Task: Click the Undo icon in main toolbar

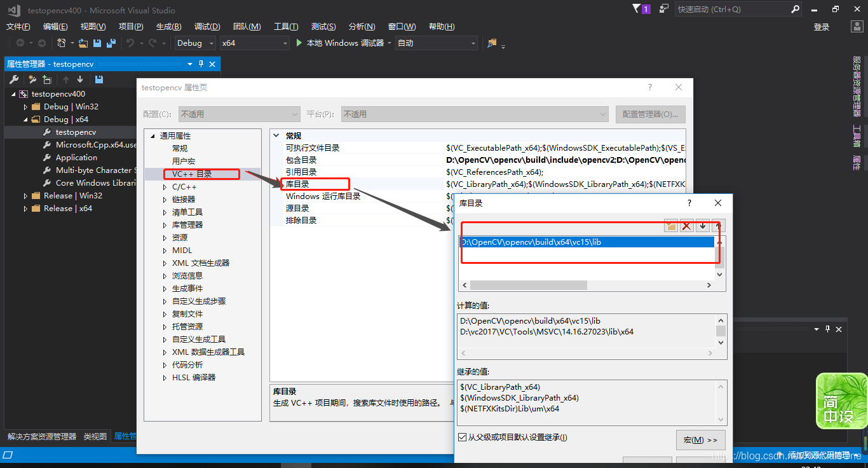Action: [x=130, y=43]
